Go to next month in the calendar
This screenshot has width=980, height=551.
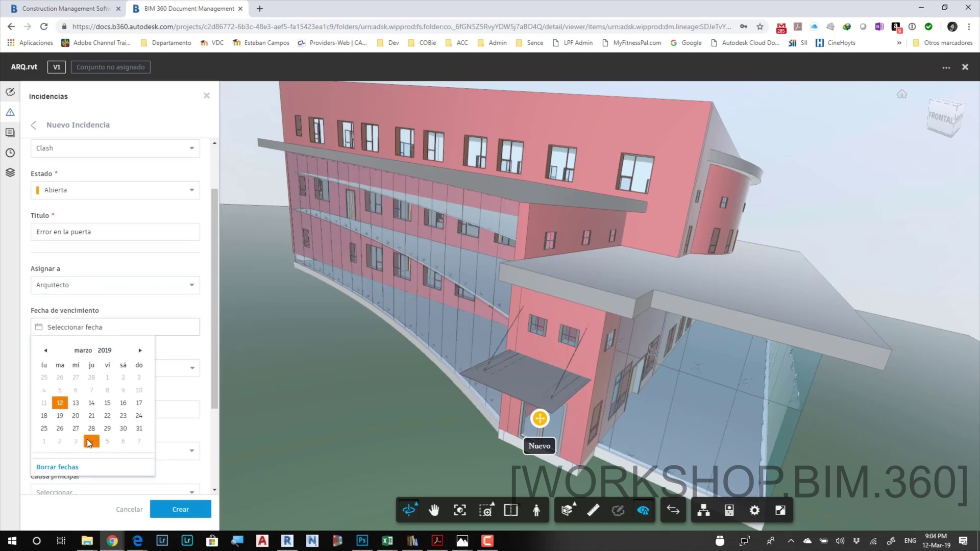click(140, 350)
